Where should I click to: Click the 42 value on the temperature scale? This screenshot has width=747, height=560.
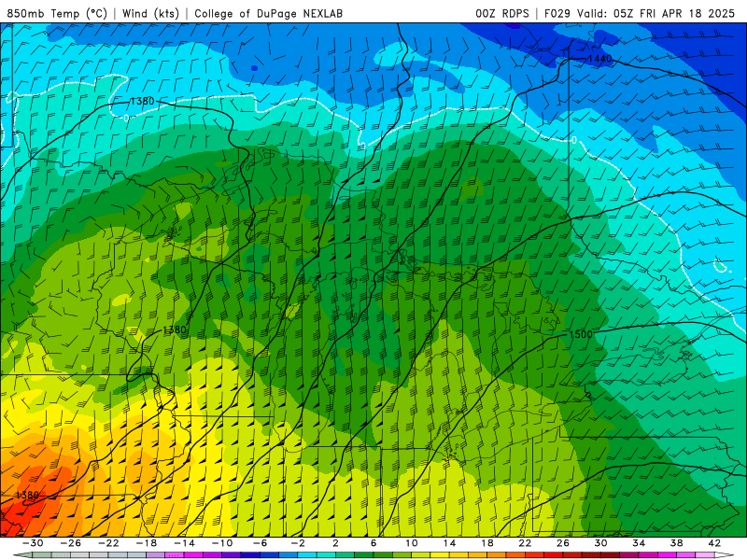[x=714, y=543]
